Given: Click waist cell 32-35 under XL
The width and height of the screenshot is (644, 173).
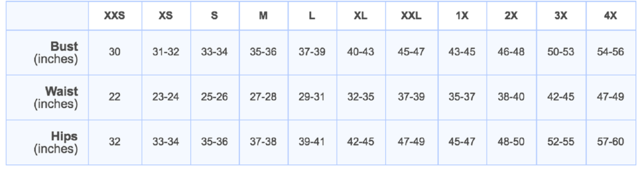Looking at the screenshot, I should click(x=361, y=97).
